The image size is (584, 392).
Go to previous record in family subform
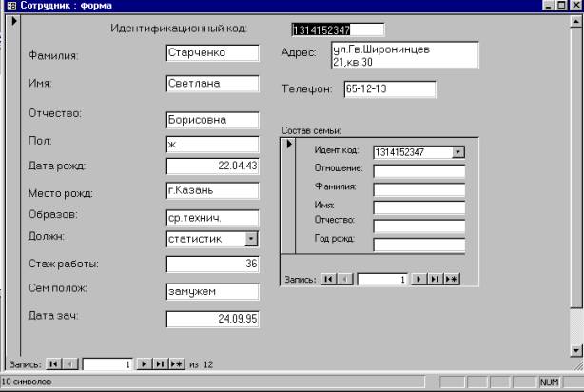[345, 279]
